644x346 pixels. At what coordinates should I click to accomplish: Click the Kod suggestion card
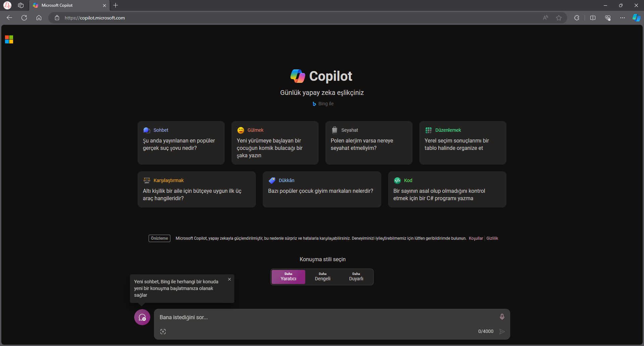[x=447, y=189]
